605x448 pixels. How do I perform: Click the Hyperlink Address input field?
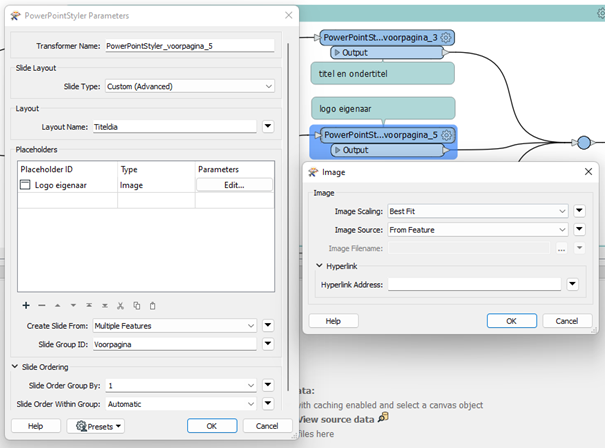(474, 285)
